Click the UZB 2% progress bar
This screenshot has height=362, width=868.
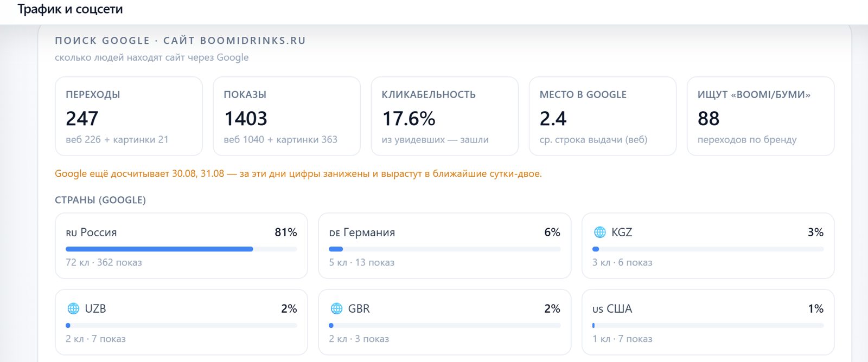(x=181, y=326)
